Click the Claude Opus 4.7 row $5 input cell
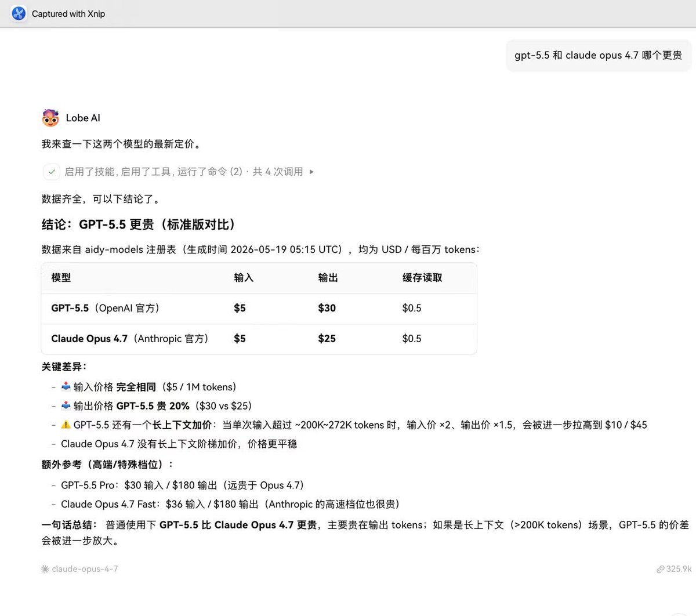Image resolution: width=696 pixels, height=616 pixels. 240,339
